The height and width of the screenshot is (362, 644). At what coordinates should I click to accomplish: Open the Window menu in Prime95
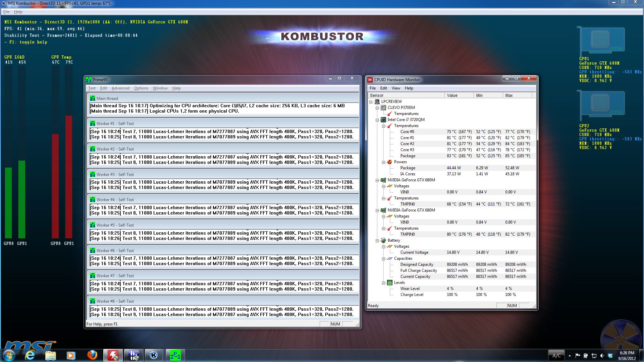(160, 88)
